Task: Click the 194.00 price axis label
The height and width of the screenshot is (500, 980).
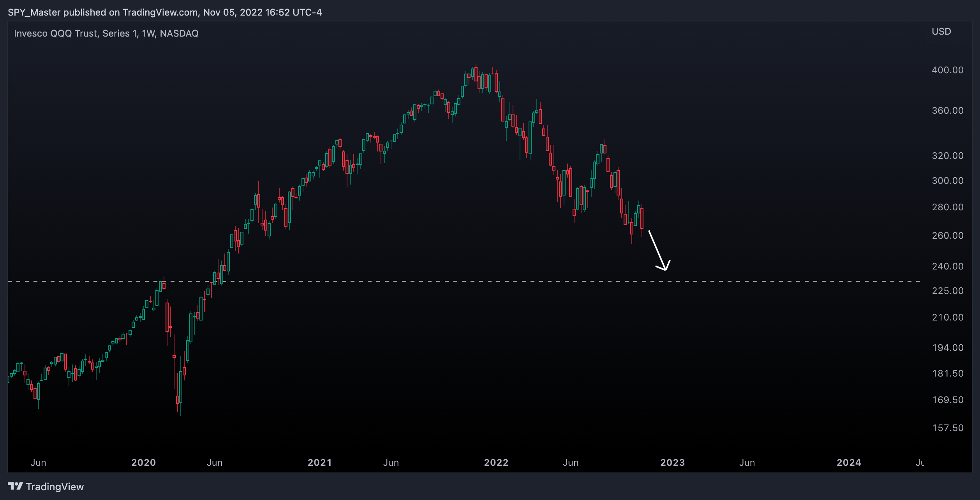Action: (948, 348)
